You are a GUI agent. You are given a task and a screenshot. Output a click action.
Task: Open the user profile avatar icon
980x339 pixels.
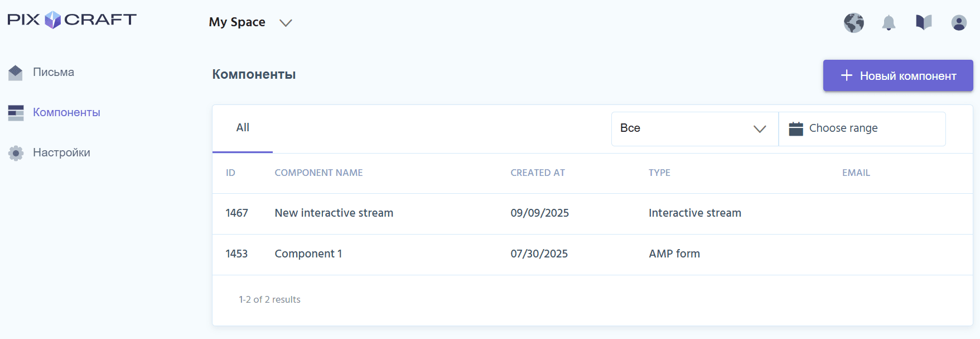(x=959, y=23)
